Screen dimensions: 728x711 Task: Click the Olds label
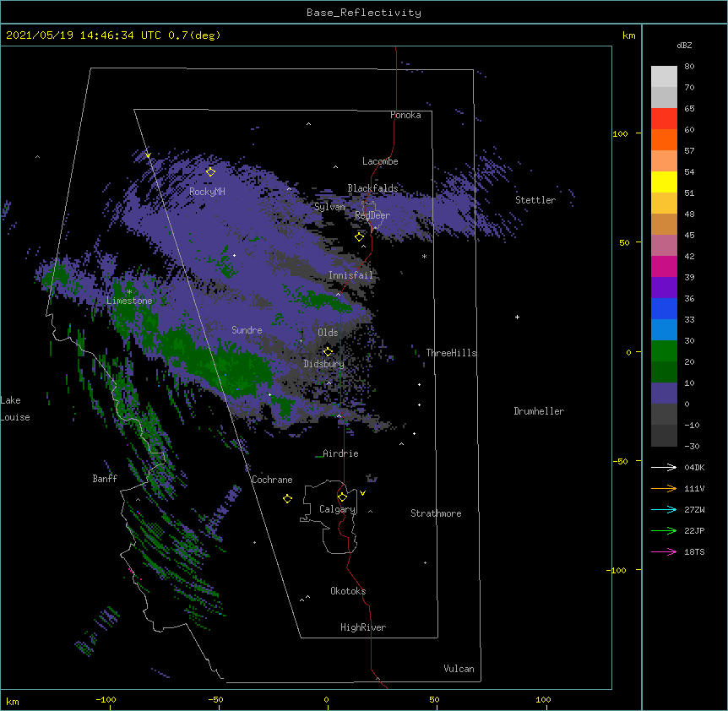click(x=328, y=333)
